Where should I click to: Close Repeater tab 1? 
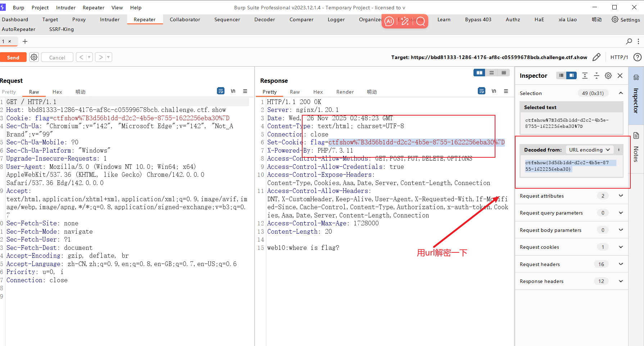(10, 41)
